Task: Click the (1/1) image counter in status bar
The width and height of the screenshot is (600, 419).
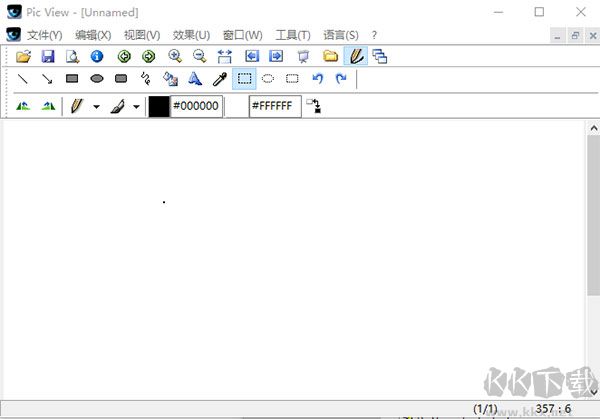Action: (x=485, y=409)
